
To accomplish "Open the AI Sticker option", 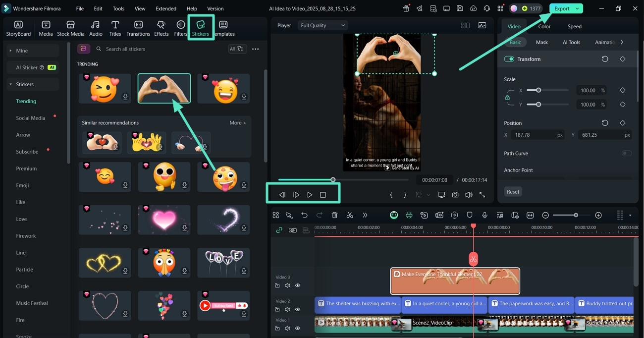I will coord(32,67).
